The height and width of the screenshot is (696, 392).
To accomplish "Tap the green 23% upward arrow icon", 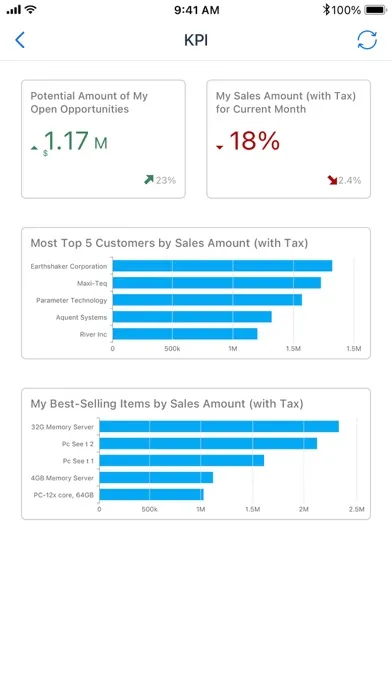I will pyautogui.click(x=149, y=179).
